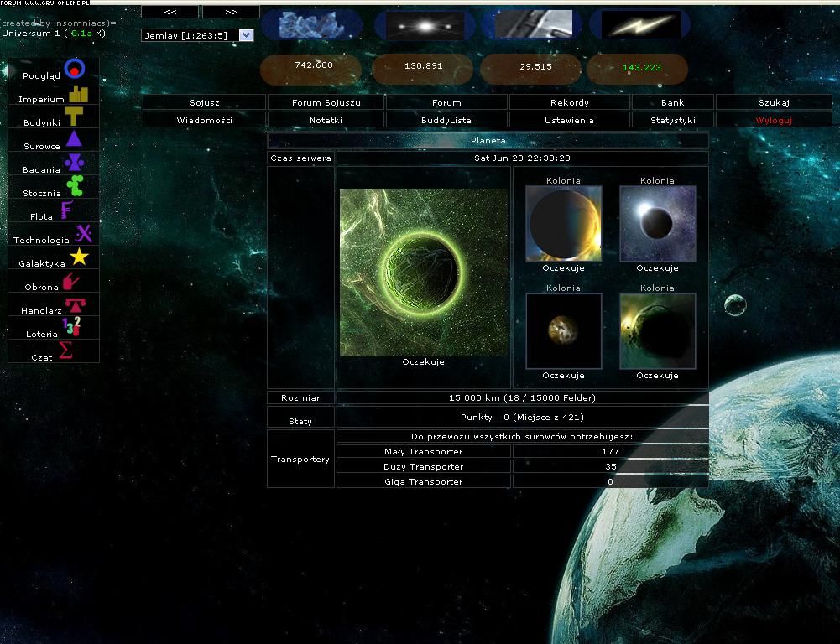Open the Szukaj search menu item

click(774, 102)
